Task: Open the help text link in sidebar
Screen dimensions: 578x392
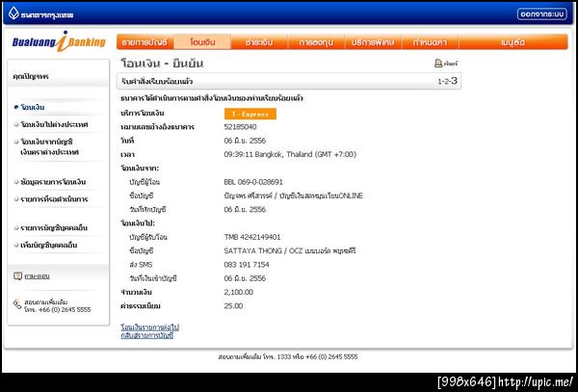Action: click(37, 276)
